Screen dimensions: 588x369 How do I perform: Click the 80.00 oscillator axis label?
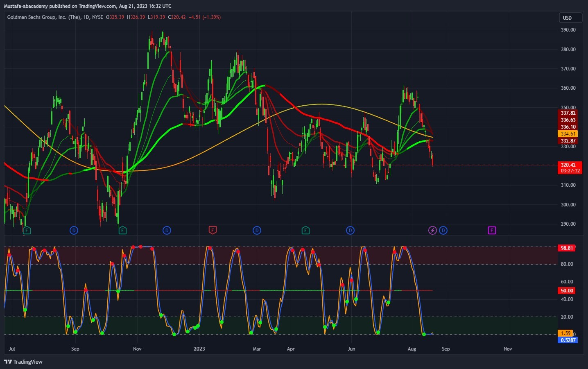coord(567,264)
